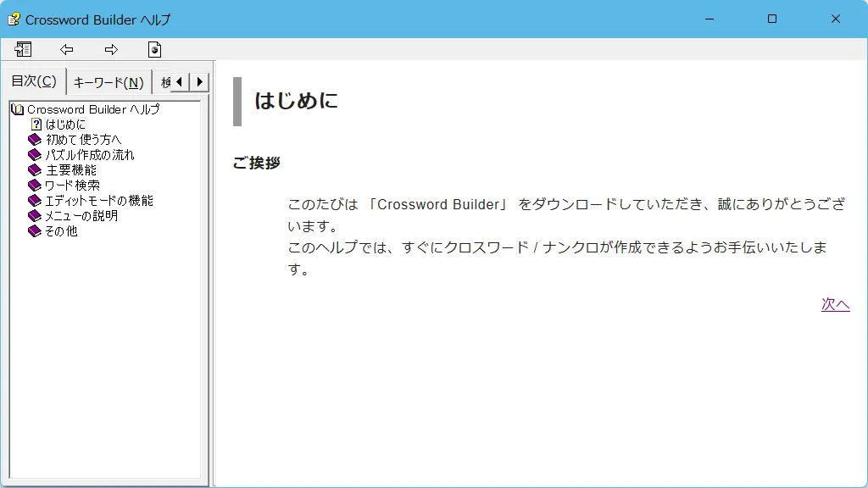Open the パズル作成の流れ book

pos(90,155)
